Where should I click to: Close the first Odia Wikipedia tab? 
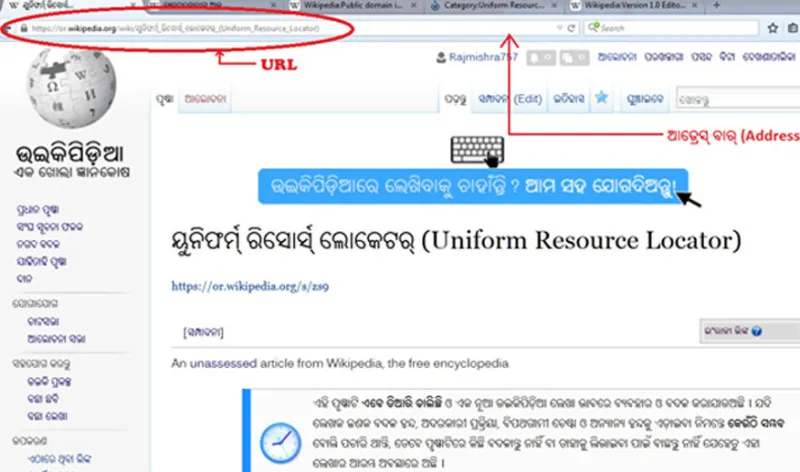(x=133, y=5)
